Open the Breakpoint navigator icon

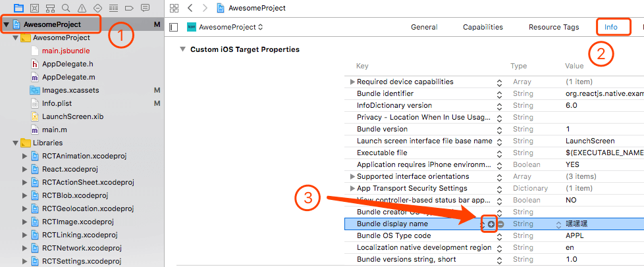(129, 8)
